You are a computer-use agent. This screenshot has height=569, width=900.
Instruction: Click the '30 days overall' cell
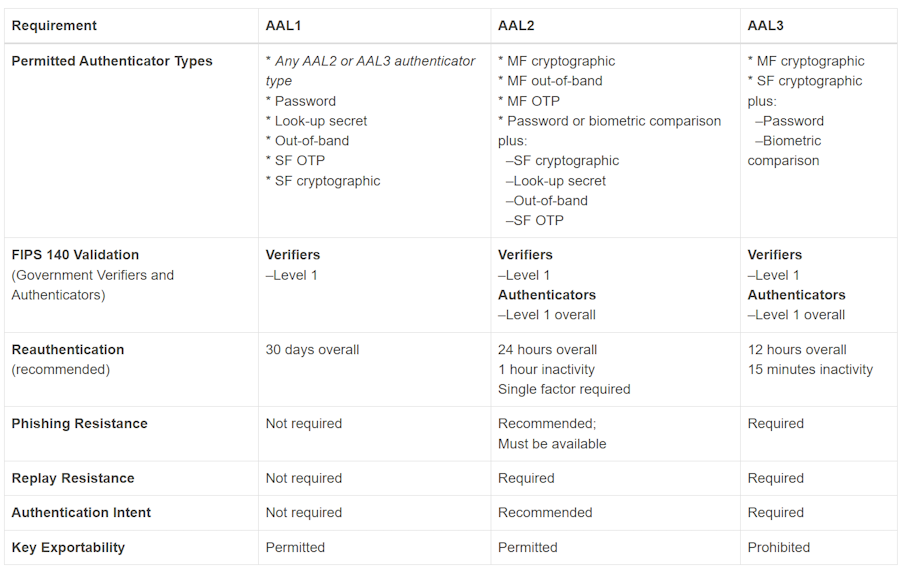pyautogui.click(x=312, y=350)
